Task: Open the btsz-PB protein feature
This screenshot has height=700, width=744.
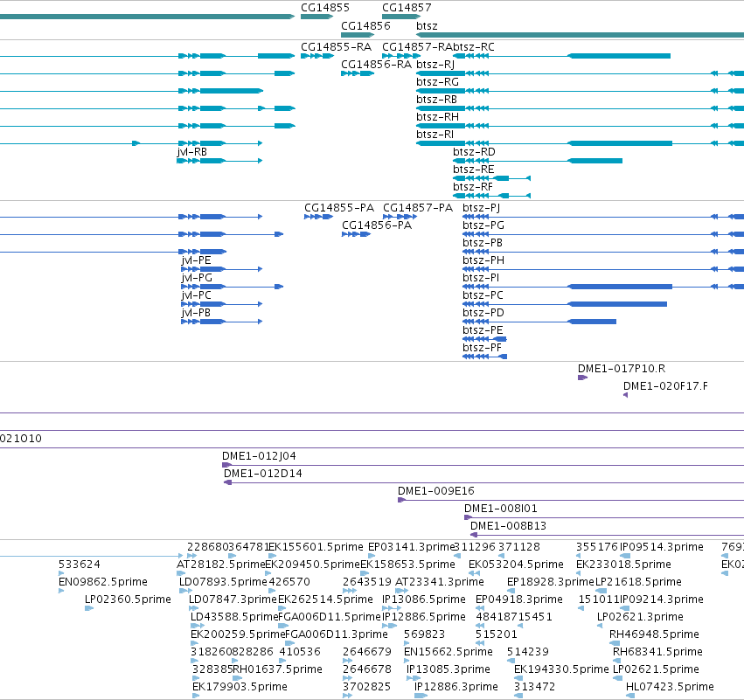Action: pos(603,252)
